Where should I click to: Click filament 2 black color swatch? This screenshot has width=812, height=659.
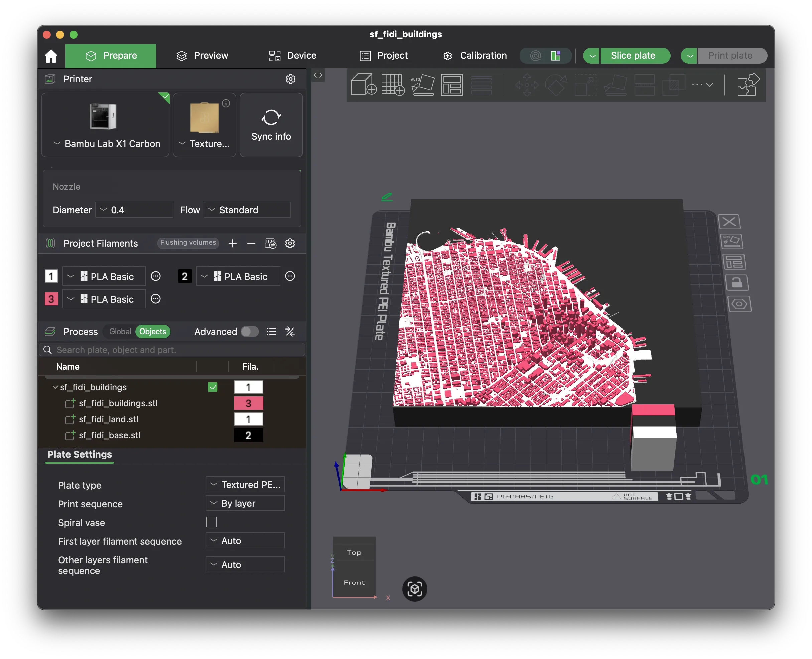click(x=185, y=276)
